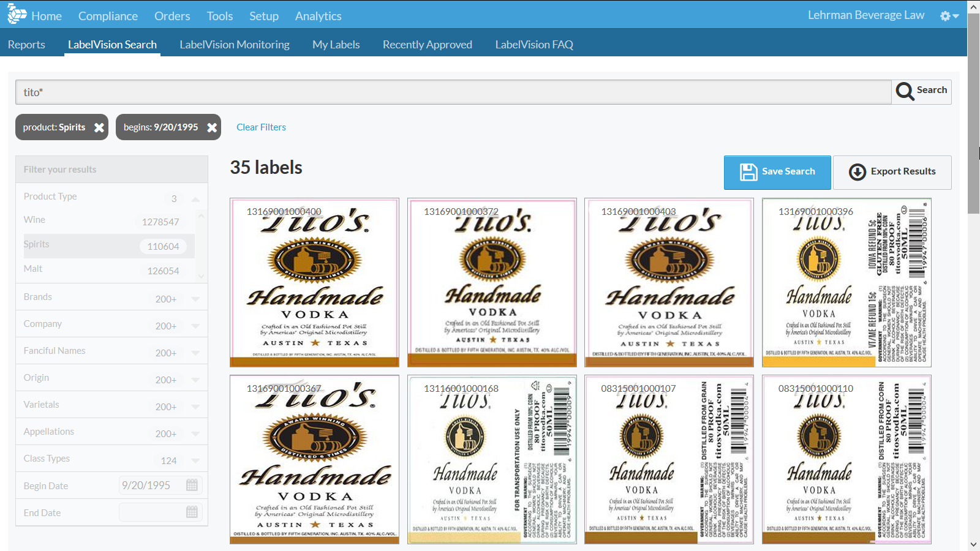
Task: Open the Analytics menu
Action: pyautogui.click(x=318, y=16)
